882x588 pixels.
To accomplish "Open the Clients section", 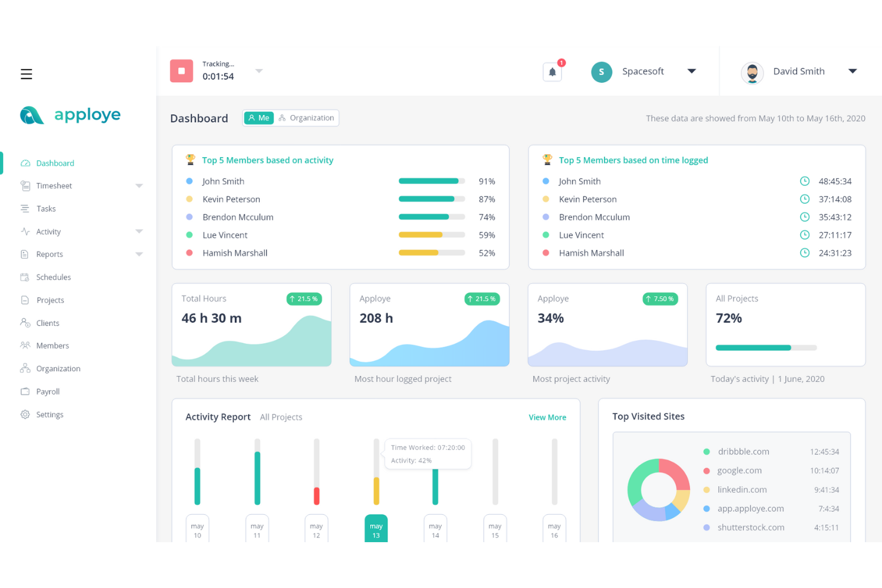I will [x=26, y=322].
